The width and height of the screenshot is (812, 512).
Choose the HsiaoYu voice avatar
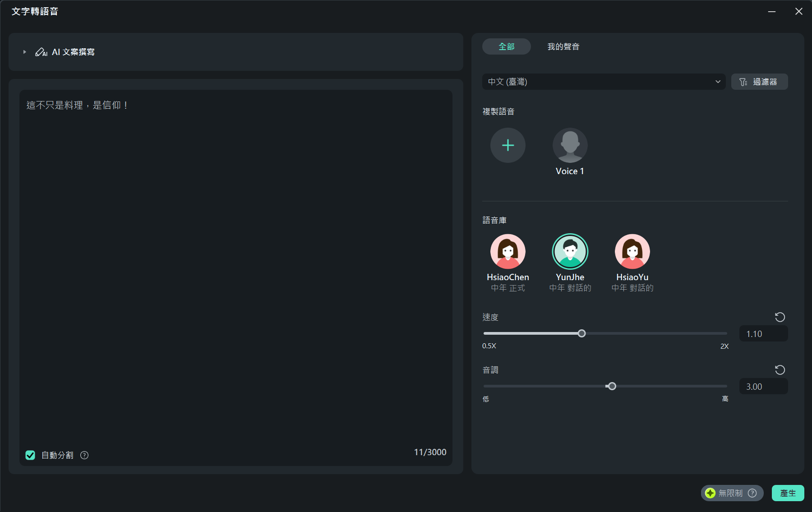(x=632, y=251)
